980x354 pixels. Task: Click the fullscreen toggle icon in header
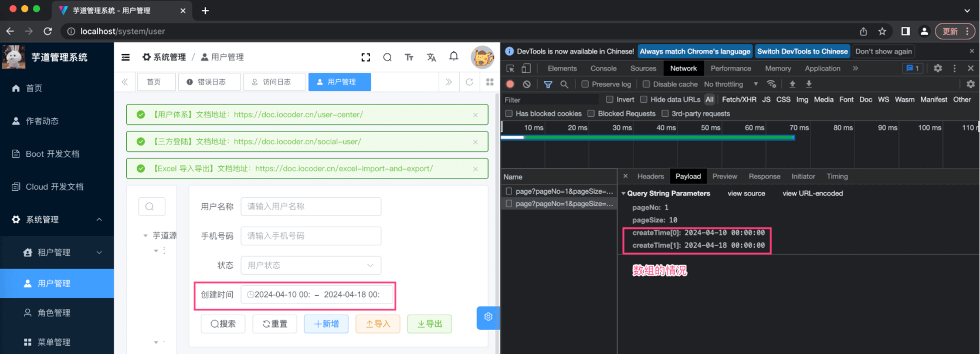tap(366, 57)
